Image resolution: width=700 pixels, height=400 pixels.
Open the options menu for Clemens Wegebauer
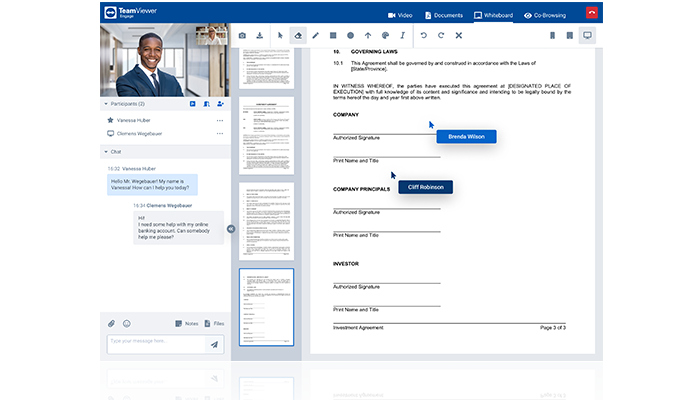(x=220, y=133)
